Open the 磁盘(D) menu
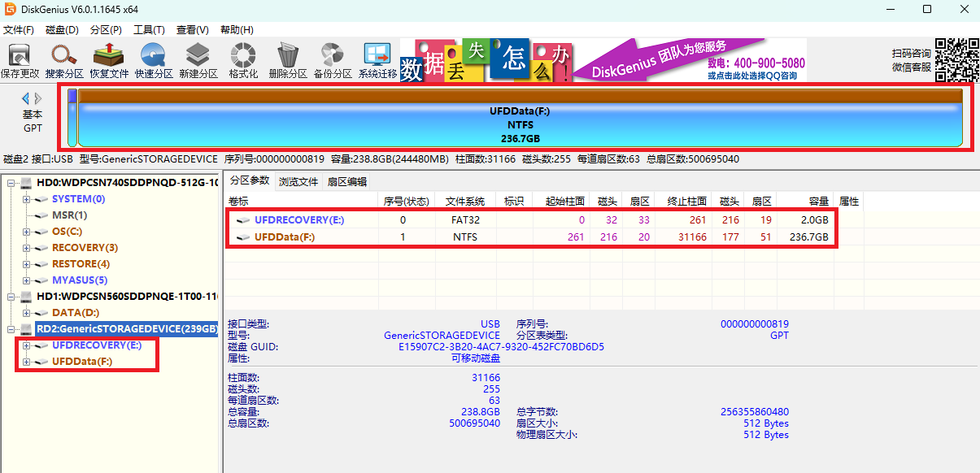The image size is (980, 473). tap(62, 30)
